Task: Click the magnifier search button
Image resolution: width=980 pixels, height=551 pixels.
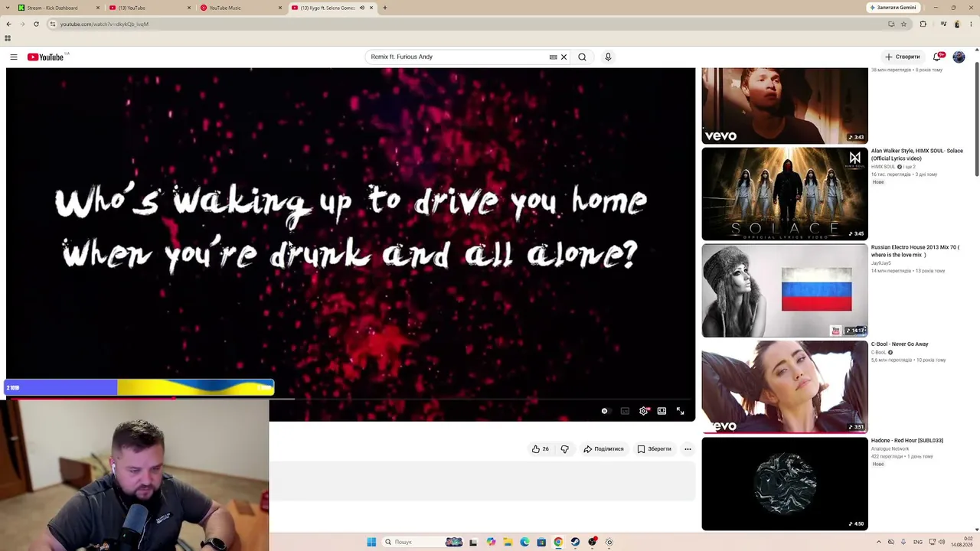Action: coord(582,57)
